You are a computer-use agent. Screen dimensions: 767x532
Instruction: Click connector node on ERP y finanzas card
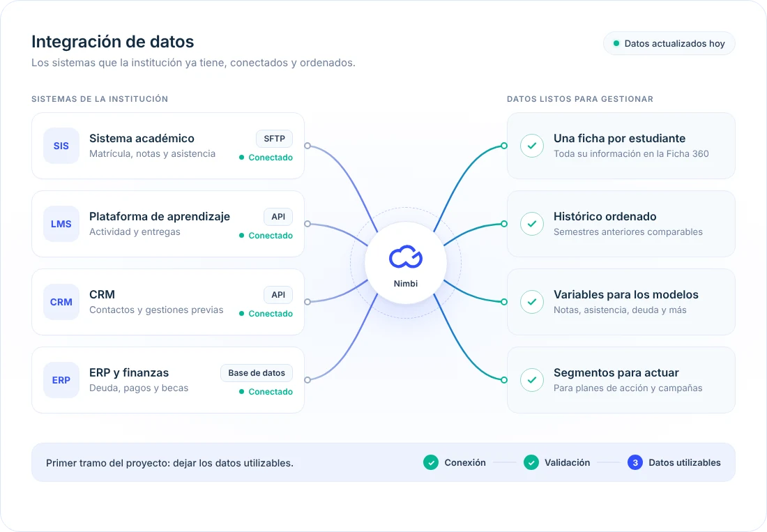click(x=307, y=380)
